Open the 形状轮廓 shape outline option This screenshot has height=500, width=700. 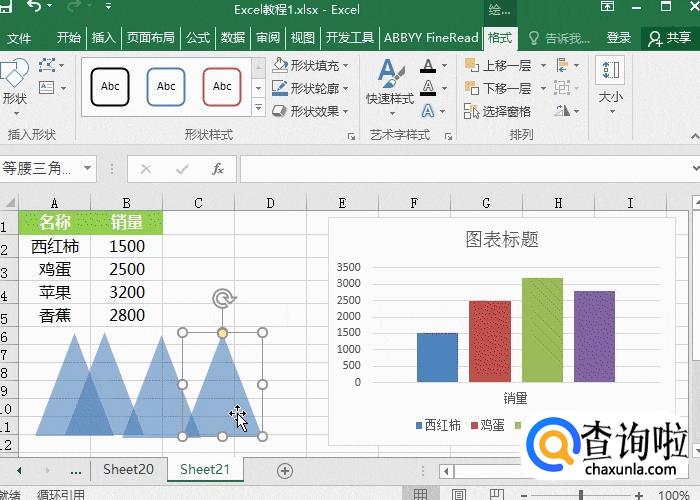pos(311,88)
